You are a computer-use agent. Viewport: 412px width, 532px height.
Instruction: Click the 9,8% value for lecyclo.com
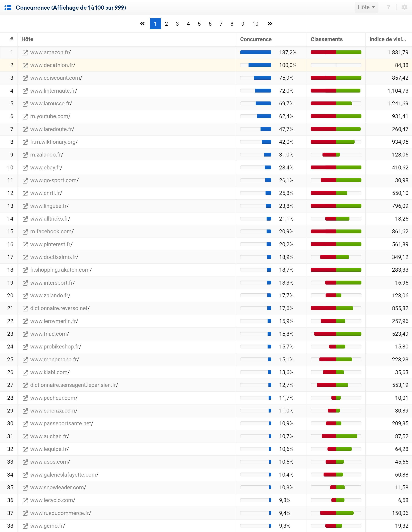(x=285, y=500)
